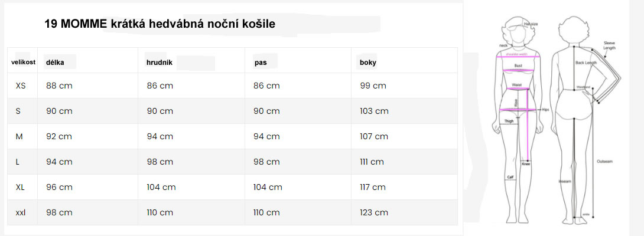Click the 'Outseam' label in diagram
Image resolution: width=644 pixels, height=236 pixels.
[x=604, y=161]
